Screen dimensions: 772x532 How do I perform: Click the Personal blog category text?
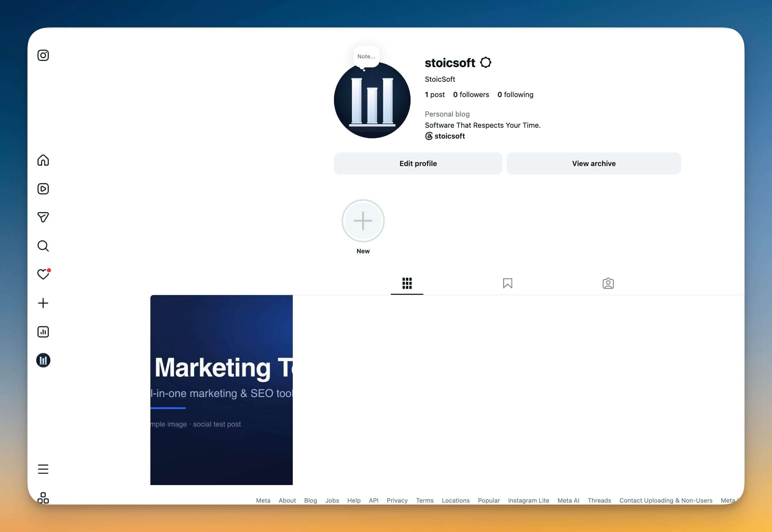click(x=447, y=114)
